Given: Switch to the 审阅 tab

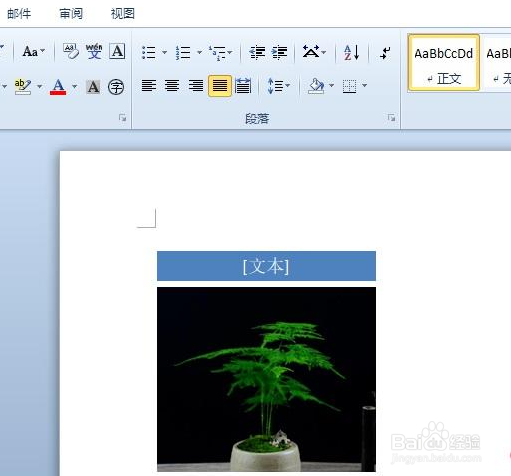Looking at the screenshot, I should click(71, 14).
